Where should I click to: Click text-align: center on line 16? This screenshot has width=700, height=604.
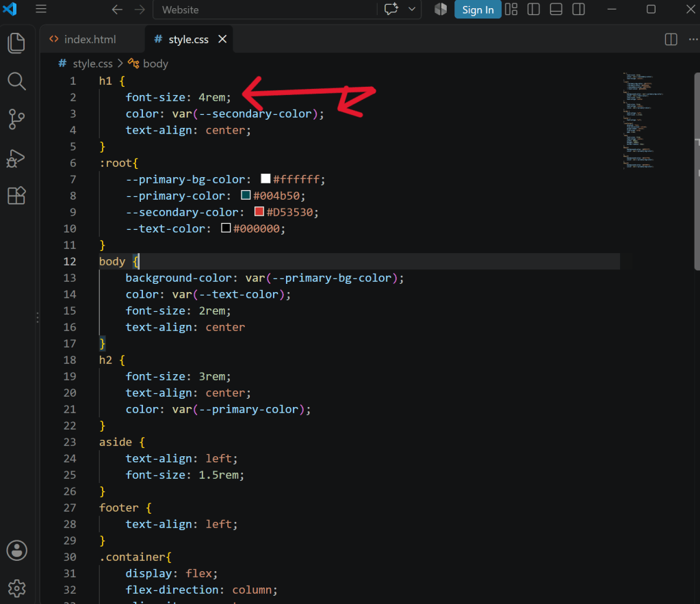[x=185, y=327]
